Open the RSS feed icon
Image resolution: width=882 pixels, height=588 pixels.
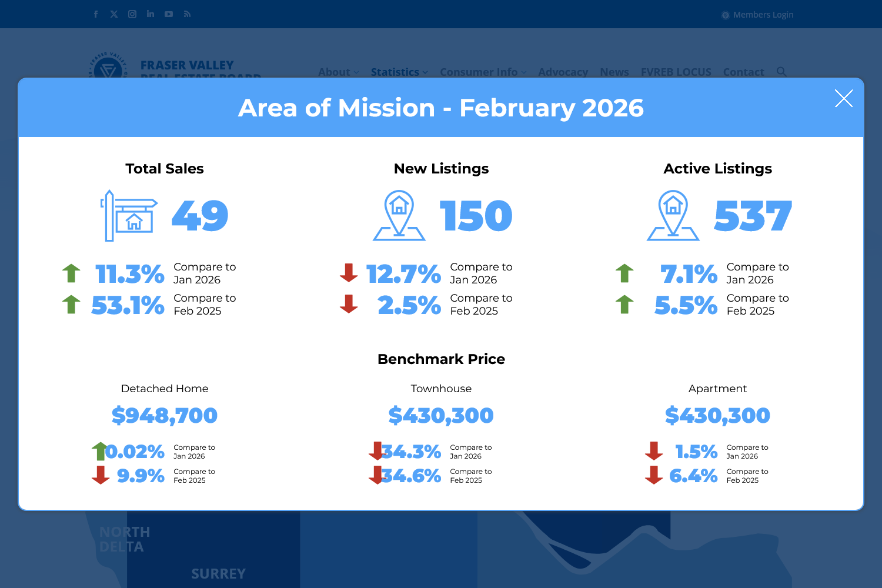click(x=187, y=14)
